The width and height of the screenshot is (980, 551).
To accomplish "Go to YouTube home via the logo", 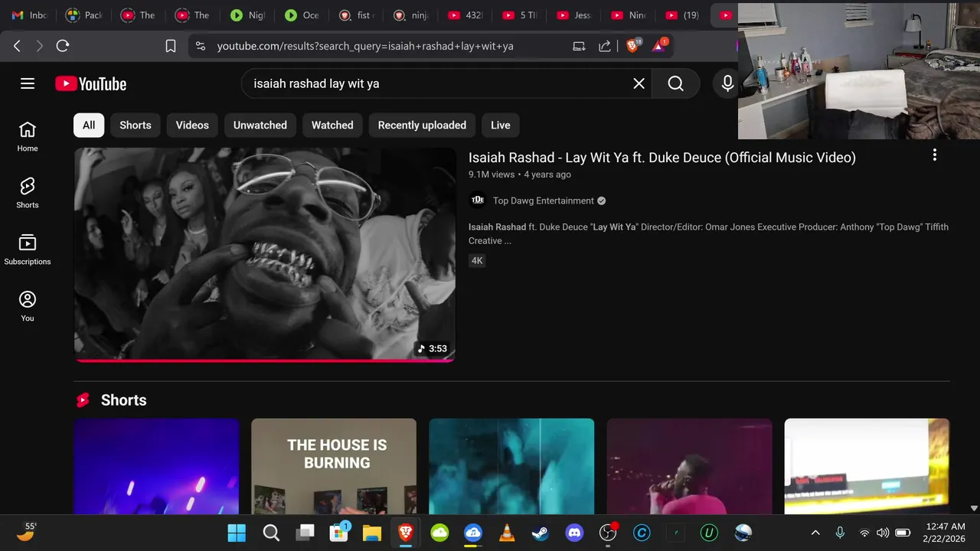I will coord(90,83).
